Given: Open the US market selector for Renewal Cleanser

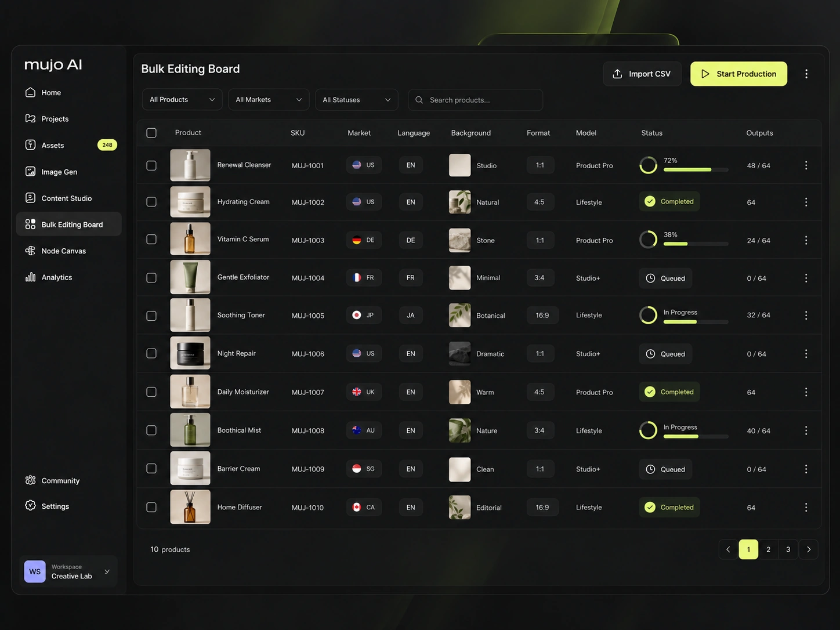Looking at the screenshot, I should (364, 165).
